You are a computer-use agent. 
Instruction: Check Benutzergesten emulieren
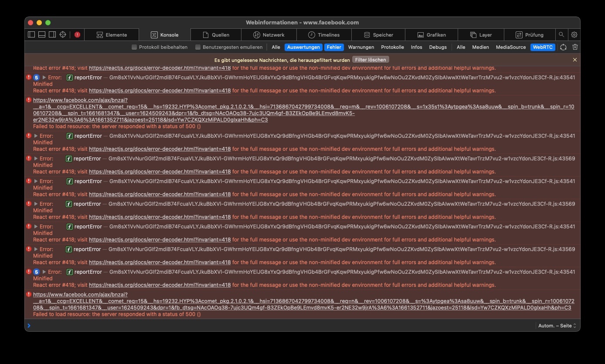[x=198, y=47]
